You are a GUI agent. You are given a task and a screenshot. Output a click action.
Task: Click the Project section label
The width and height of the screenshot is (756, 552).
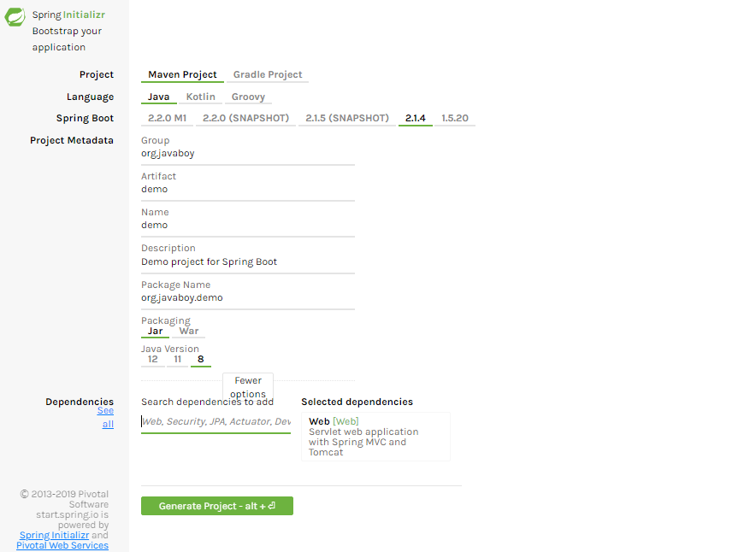[x=97, y=74]
